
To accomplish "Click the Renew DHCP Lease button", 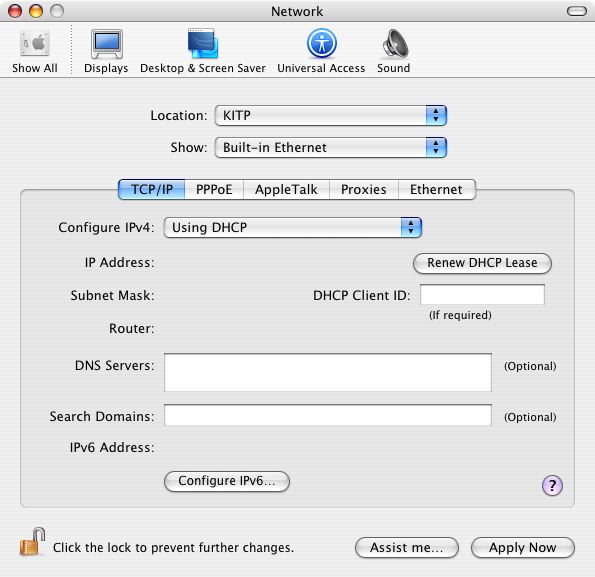I will pos(482,263).
